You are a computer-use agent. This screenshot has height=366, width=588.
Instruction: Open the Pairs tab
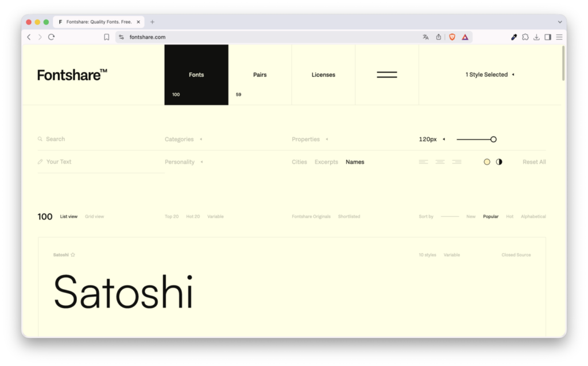[x=260, y=75]
